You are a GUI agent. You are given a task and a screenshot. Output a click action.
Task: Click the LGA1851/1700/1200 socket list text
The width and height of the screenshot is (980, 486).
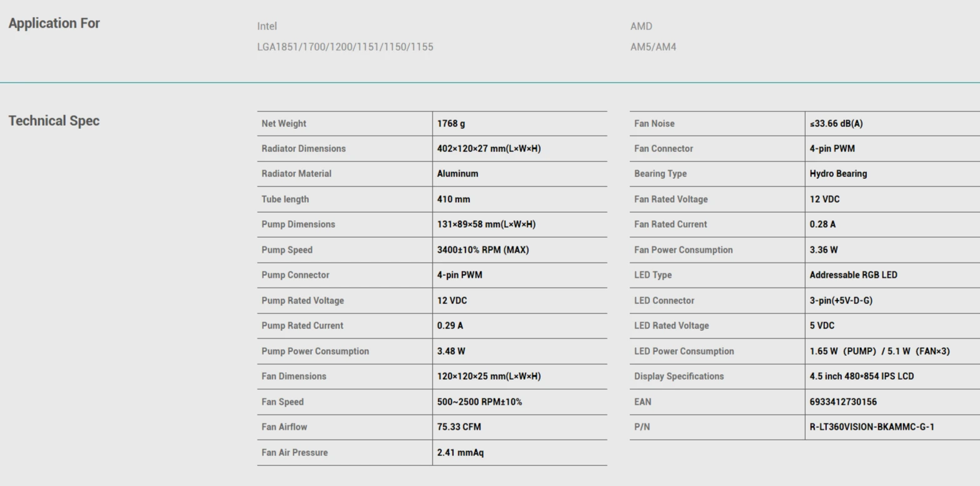(x=345, y=47)
